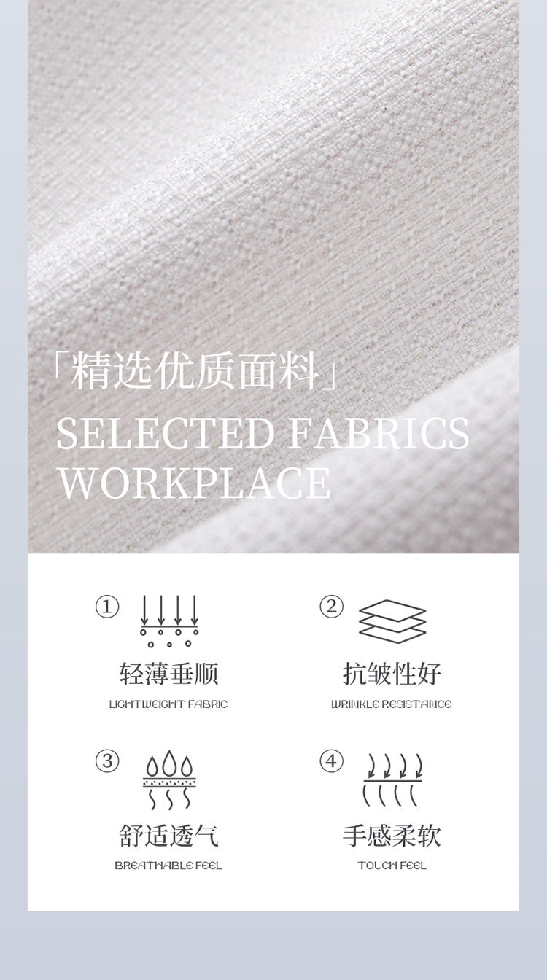
Task: Click the circled number 3 marker
Action: 107,761
